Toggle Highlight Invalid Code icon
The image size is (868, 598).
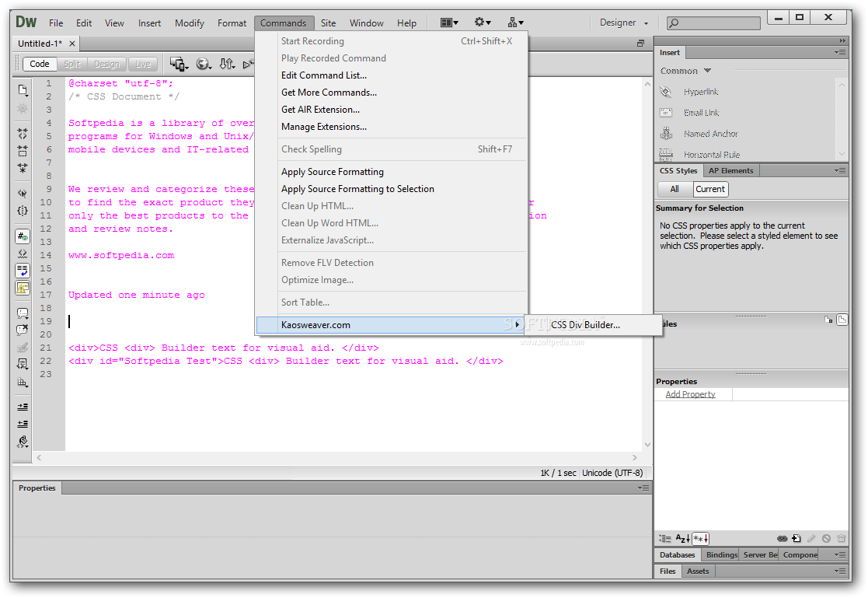pyautogui.click(x=22, y=254)
